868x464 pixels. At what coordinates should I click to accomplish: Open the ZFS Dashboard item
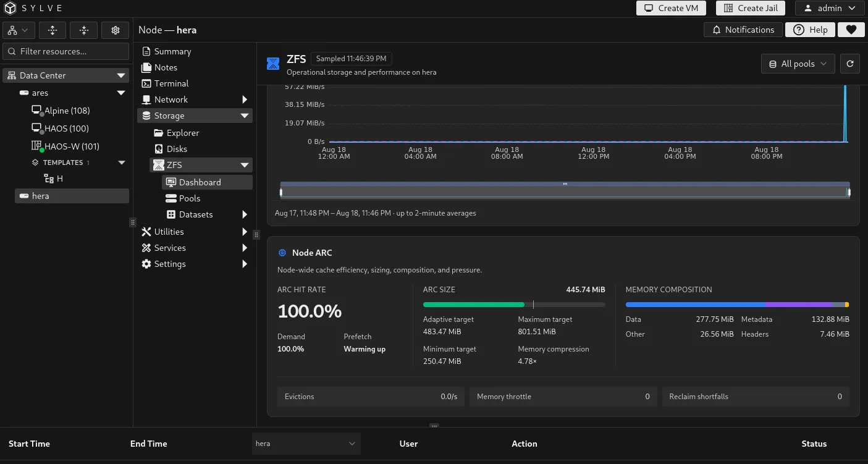(207, 182)
